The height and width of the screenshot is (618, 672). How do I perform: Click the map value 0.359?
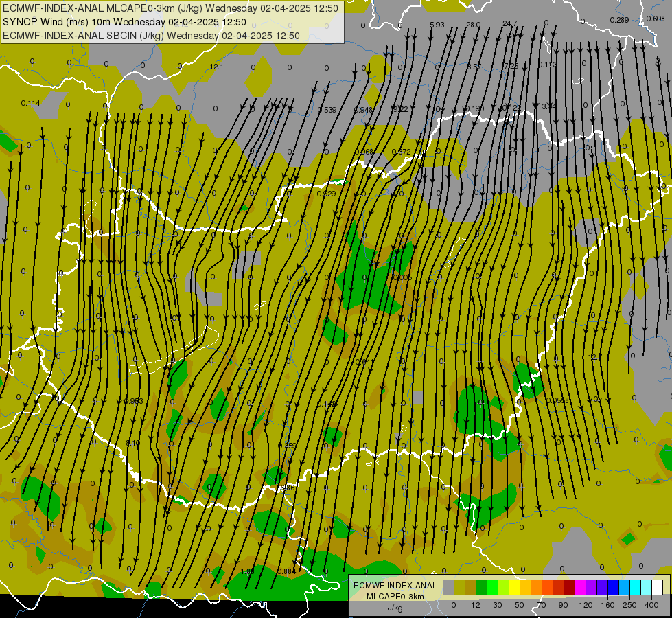(x=287, y=446)
